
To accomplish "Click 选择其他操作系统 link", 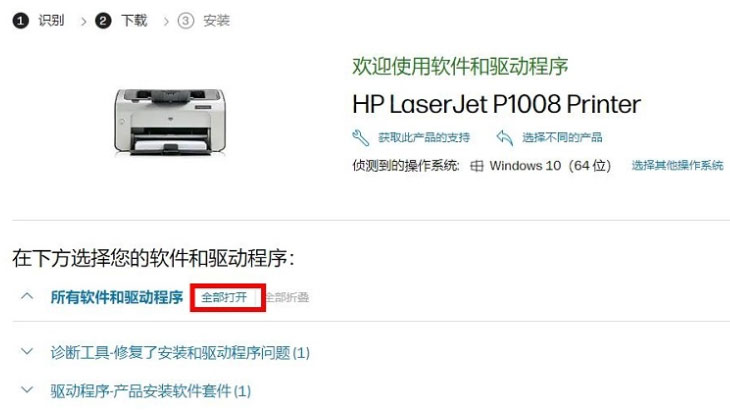I will (677, 166).
